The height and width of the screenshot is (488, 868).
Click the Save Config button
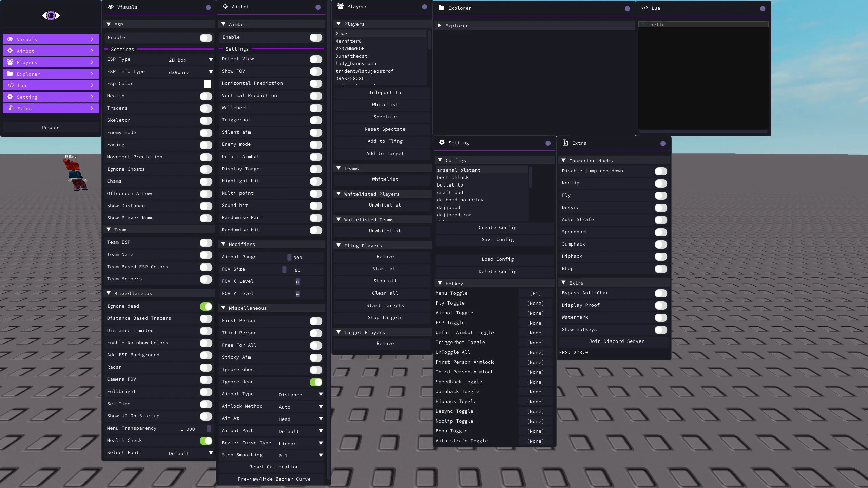pos(497,240)
